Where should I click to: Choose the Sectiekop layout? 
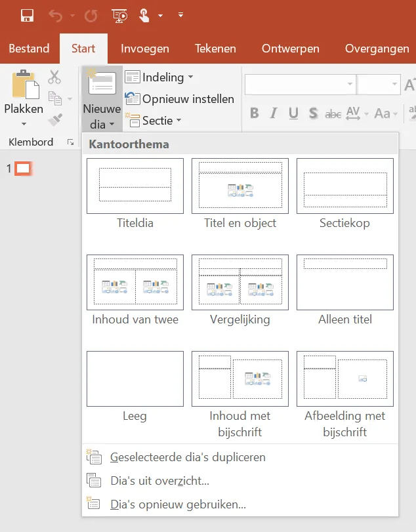[x=344, y=194]
